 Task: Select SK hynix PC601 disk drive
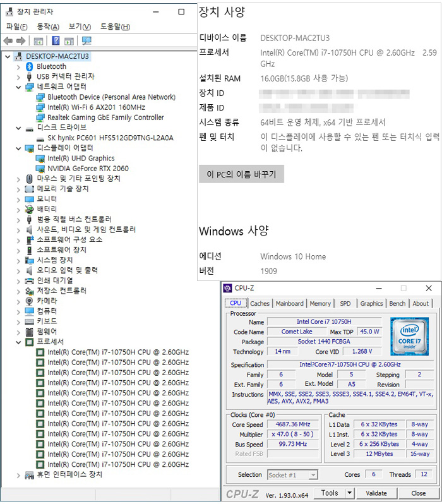110,138
